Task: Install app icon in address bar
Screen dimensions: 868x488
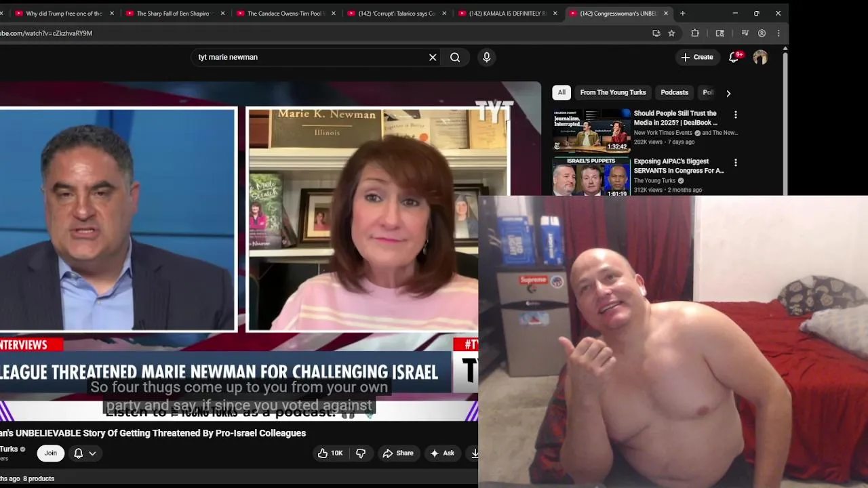Action: pyautogui.click(x=656, y=33)
